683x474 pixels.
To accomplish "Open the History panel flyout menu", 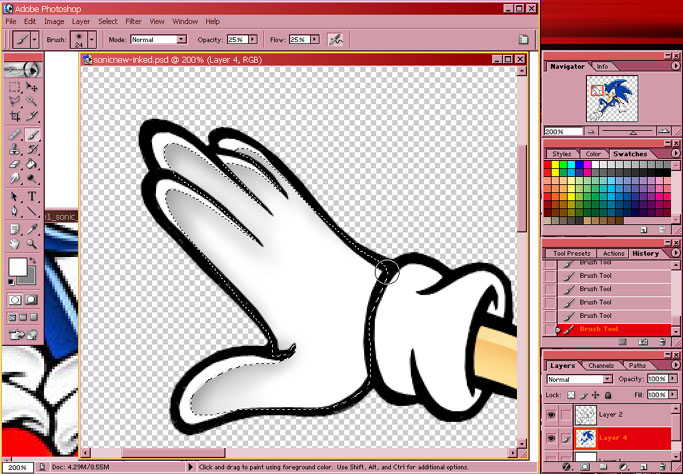I will [675, 253].
